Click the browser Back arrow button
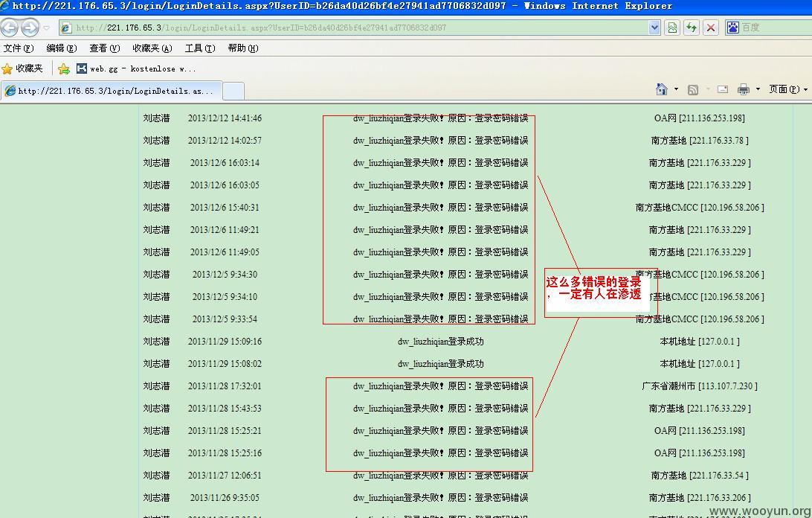The height and width of the screenshot is (518, 812). pos(10,28)
